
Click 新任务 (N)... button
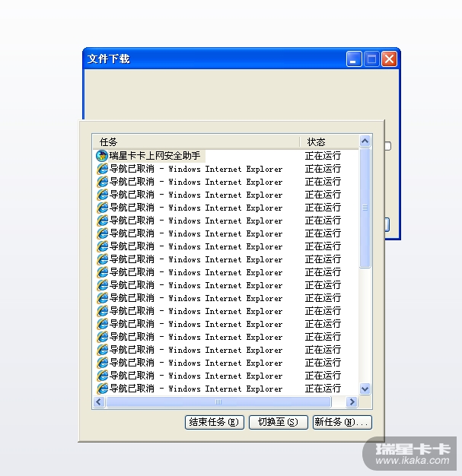pos(343,422)
